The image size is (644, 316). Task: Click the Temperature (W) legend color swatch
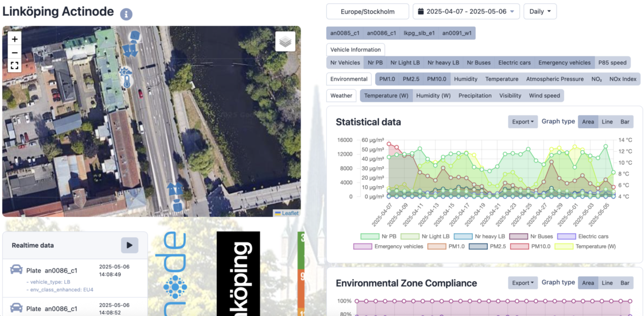coord(563,246)
